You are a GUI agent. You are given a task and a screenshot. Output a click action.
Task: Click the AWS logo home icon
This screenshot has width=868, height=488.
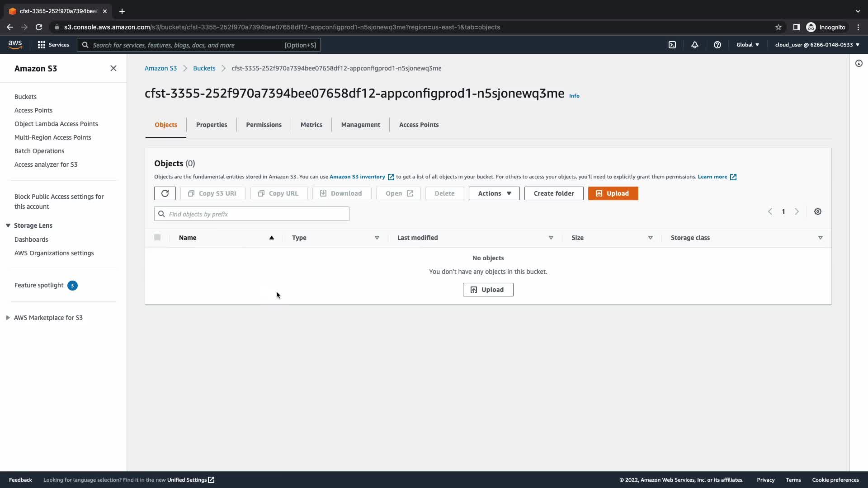(15, 44)
